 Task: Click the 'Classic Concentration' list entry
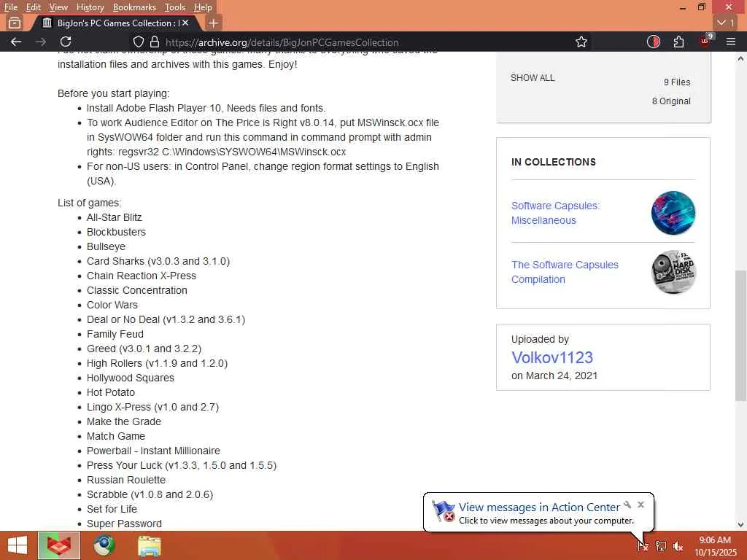click(x=136, y=290)
